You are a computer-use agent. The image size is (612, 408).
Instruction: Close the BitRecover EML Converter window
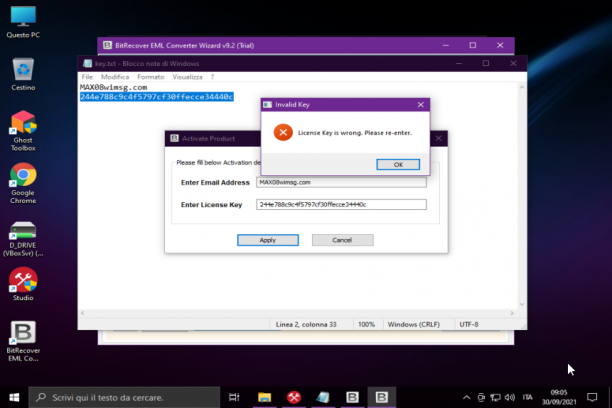pyautogui.click(x=500, y=45)
